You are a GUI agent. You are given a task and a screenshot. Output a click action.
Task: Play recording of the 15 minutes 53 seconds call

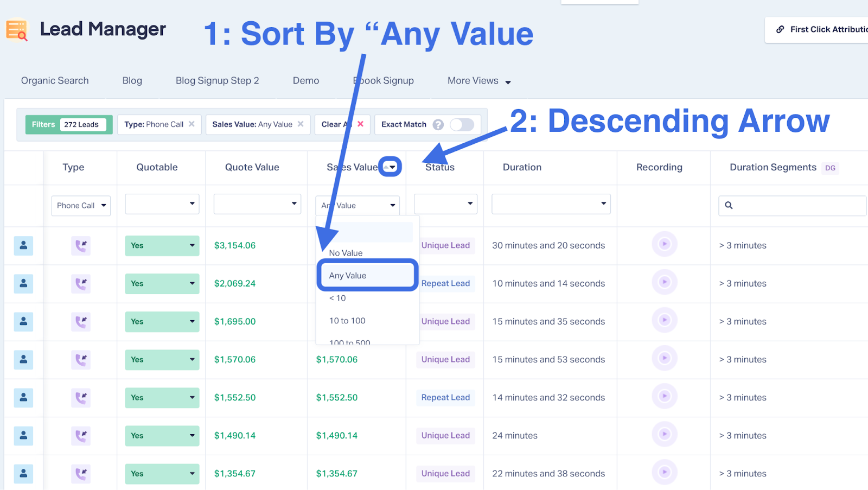(x=665, y=358)
